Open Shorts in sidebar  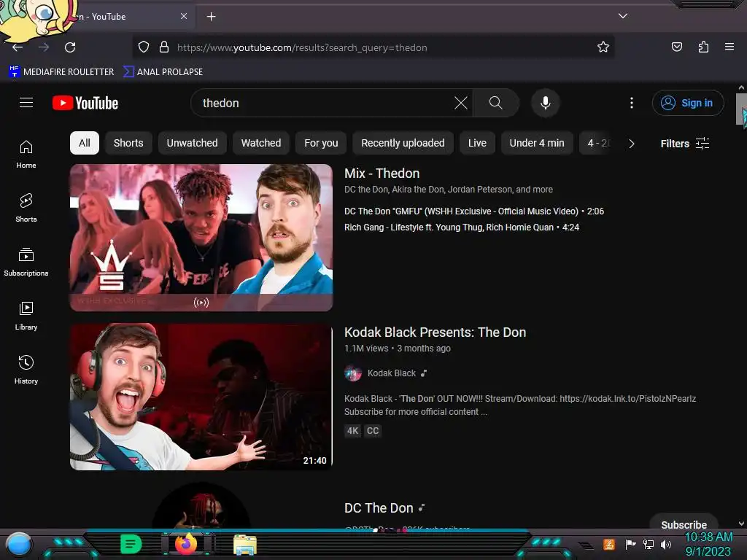pos(26,208)
